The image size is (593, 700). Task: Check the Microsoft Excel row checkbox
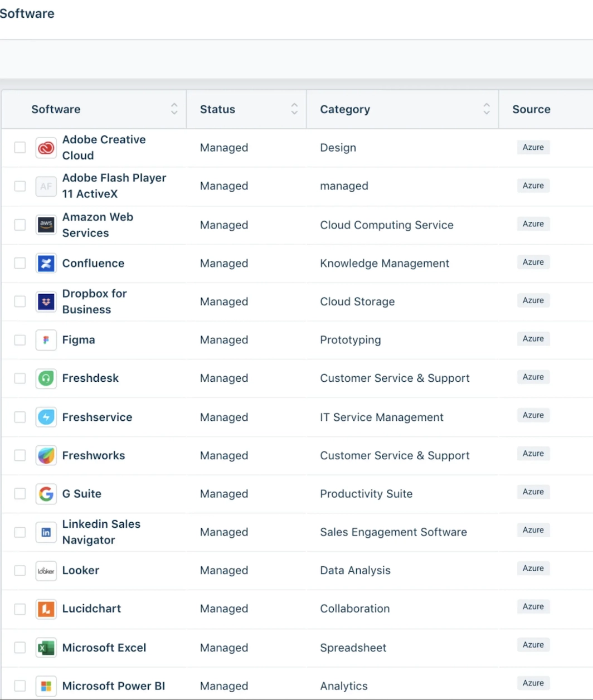(x=20, y=648)
